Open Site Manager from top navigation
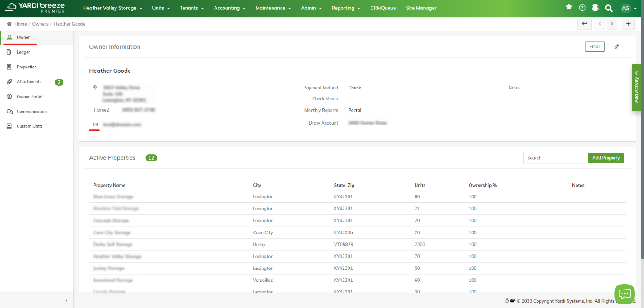 [x=421, y=8]
